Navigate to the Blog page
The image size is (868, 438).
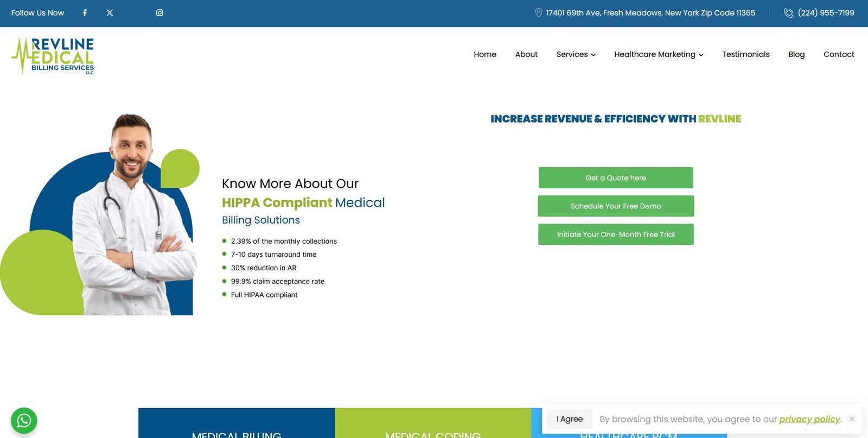796,54
